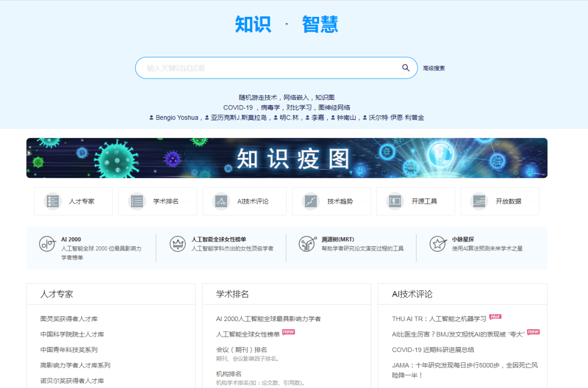Viewport: 588px width, 388px height.
Task: Click the AI技术评论 section heading
Action: [x=412, y=294]
